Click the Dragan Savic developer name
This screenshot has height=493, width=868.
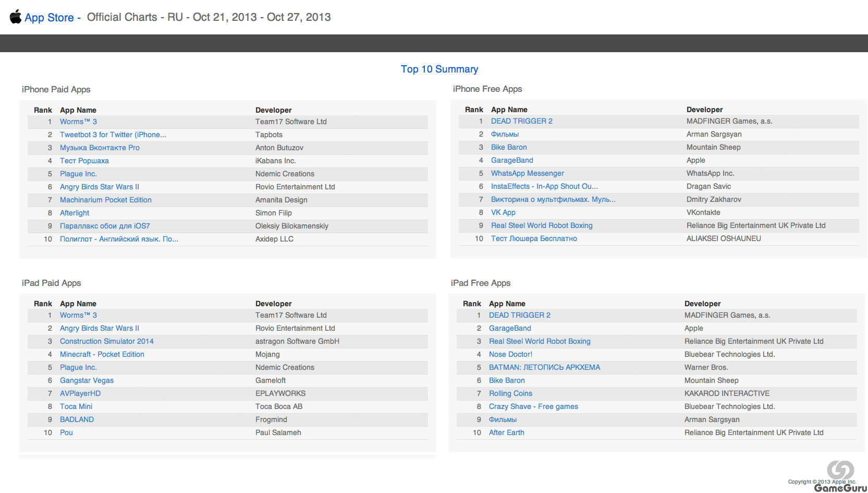(x=708, y=186)
